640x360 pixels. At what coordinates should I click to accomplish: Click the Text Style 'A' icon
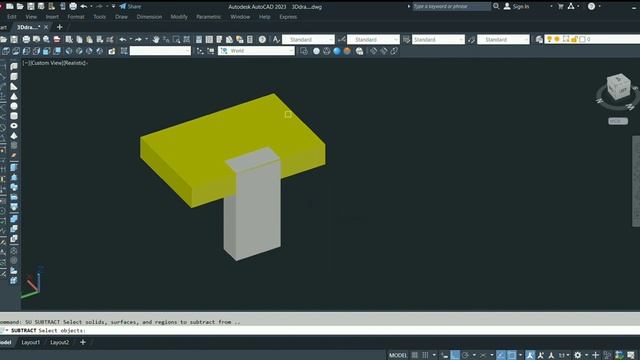point(276,40)
